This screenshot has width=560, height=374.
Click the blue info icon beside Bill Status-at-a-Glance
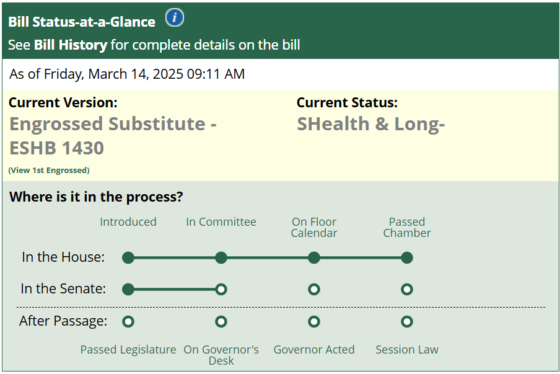pos(175,18)
